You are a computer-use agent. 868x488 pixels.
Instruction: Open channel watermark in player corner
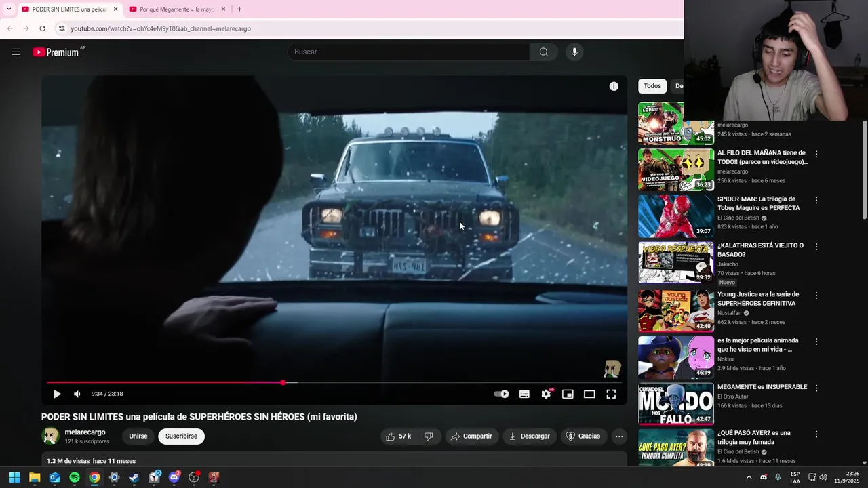coord(612,369)
